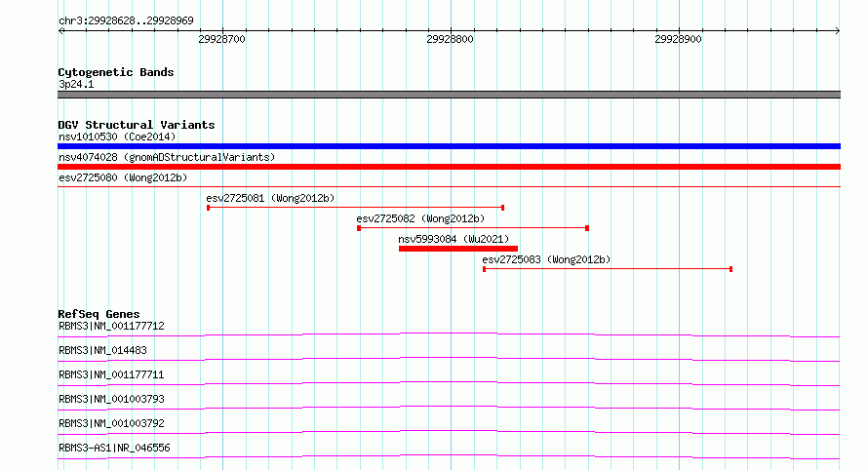Open the RefSeq Genes track title
This screenshot has height=470, width=868.
coord(99,314)
